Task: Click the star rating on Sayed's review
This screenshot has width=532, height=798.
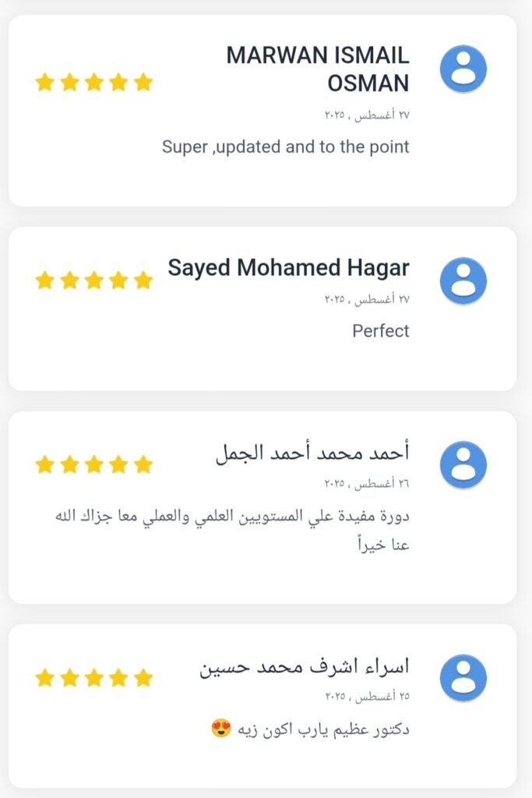Action: point(94,281)
